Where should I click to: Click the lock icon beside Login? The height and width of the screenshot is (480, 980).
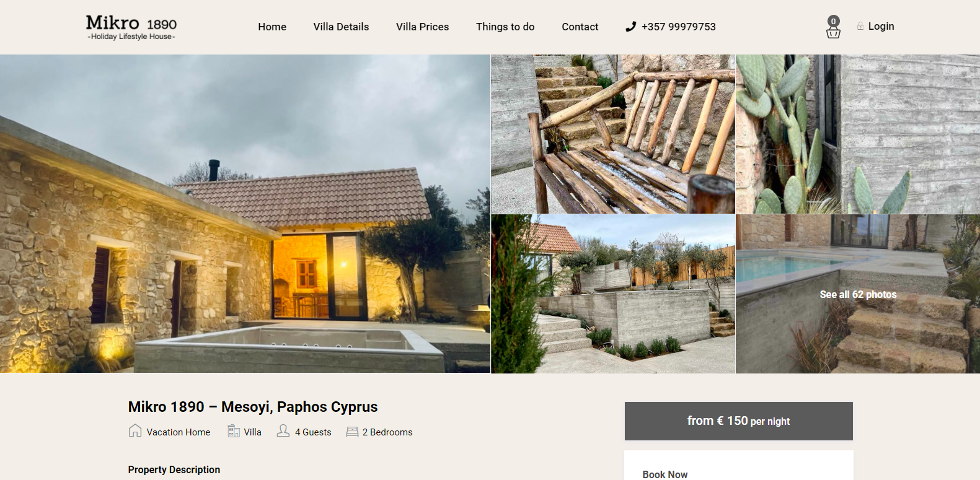[x=860, y=26]
